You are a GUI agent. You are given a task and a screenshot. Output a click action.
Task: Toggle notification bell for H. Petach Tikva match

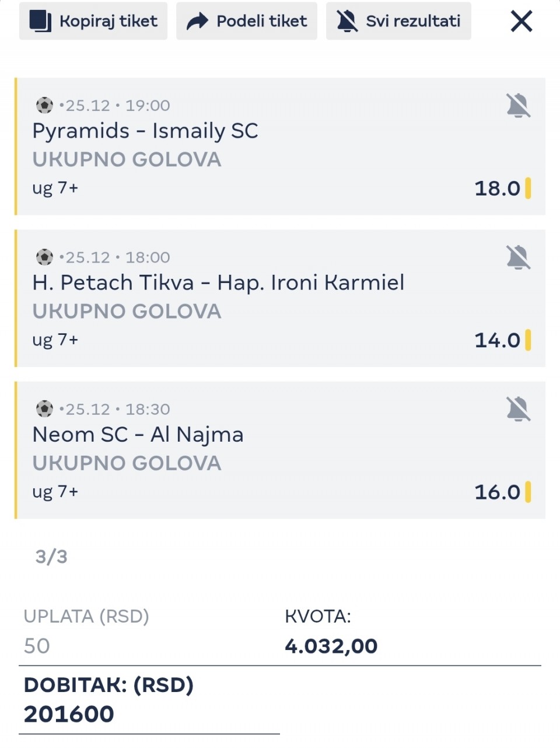coord(518,257)
